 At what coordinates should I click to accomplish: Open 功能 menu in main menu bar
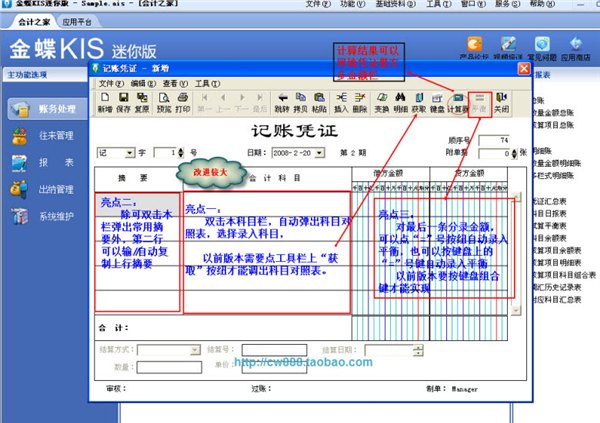(x=352, y=4)
